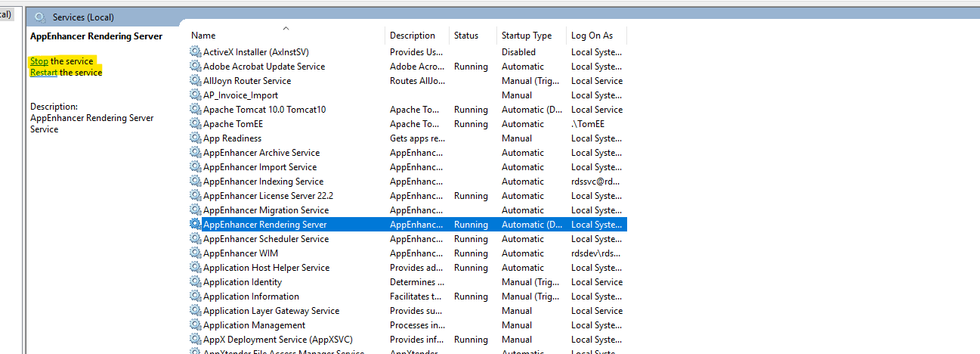Click gear icon for AppEnhancer Migration Service

point(196,210)
